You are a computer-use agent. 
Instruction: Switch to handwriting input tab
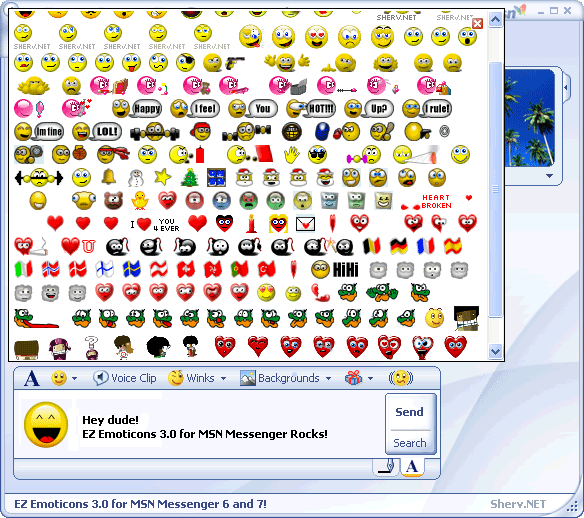386,467
